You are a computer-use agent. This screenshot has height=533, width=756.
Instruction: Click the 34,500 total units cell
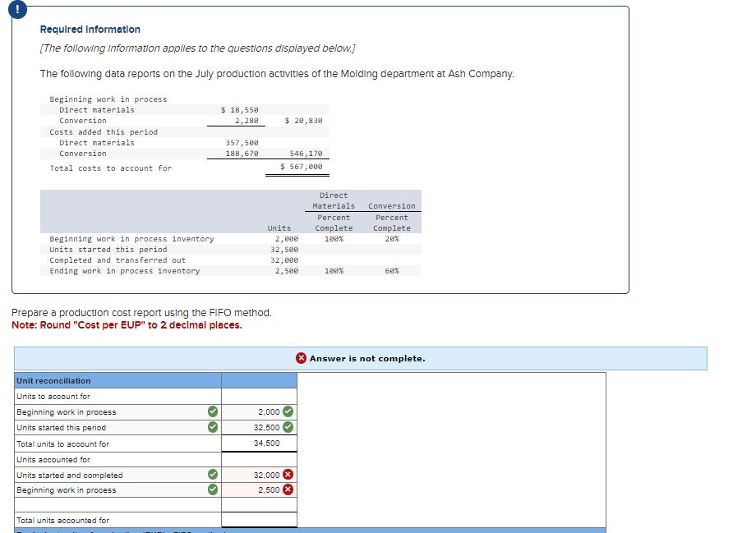coord(259,443)
